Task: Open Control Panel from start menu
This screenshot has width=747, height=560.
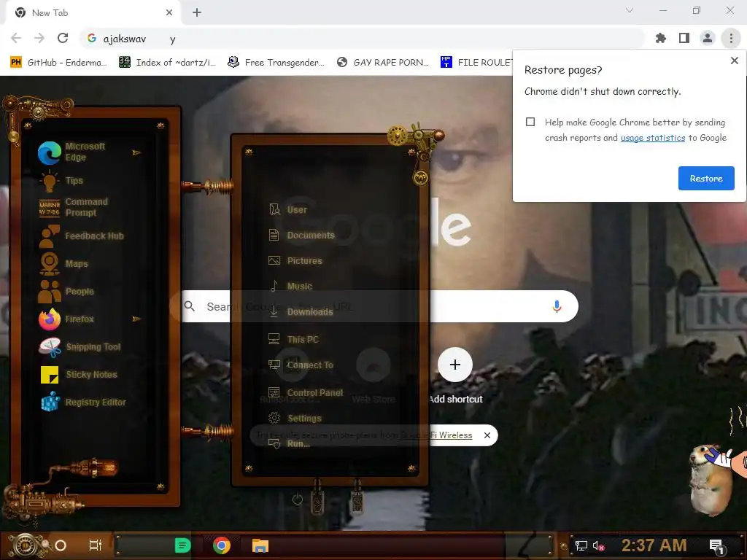Action: [306, 393]
